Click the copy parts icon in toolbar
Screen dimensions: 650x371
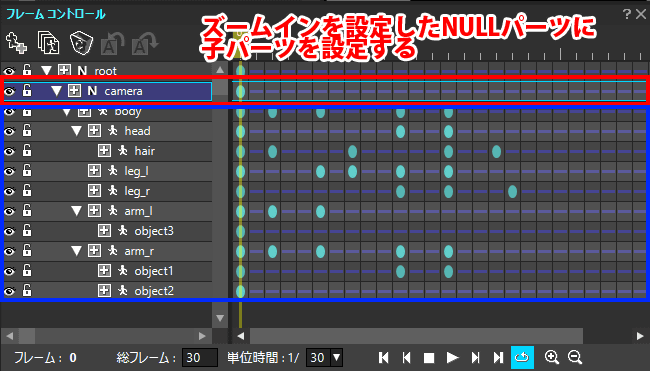[x=48, y=43]
